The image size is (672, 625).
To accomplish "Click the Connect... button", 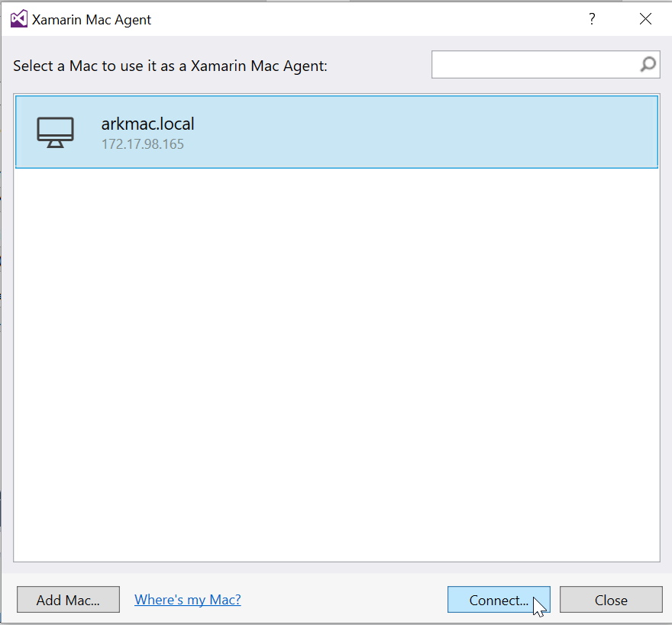I will click(x=499, y=599).
